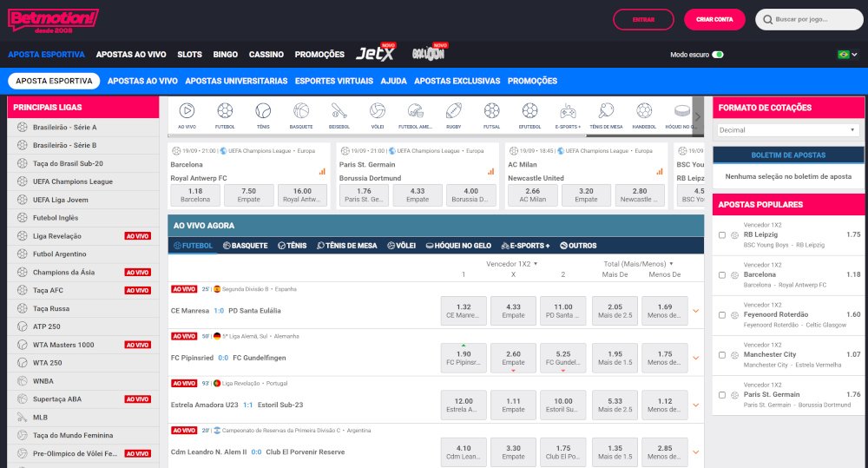Check the RB Leipzig popular bet checkbox
868x468 pixels.
(722, 235)
